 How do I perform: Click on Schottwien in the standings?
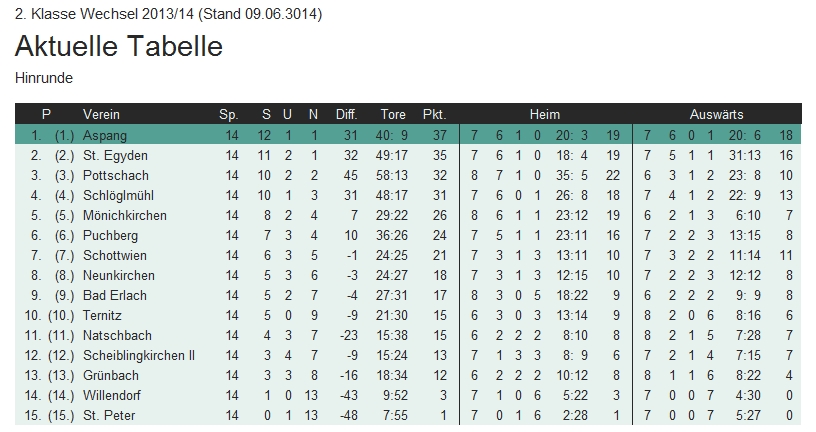117,255
